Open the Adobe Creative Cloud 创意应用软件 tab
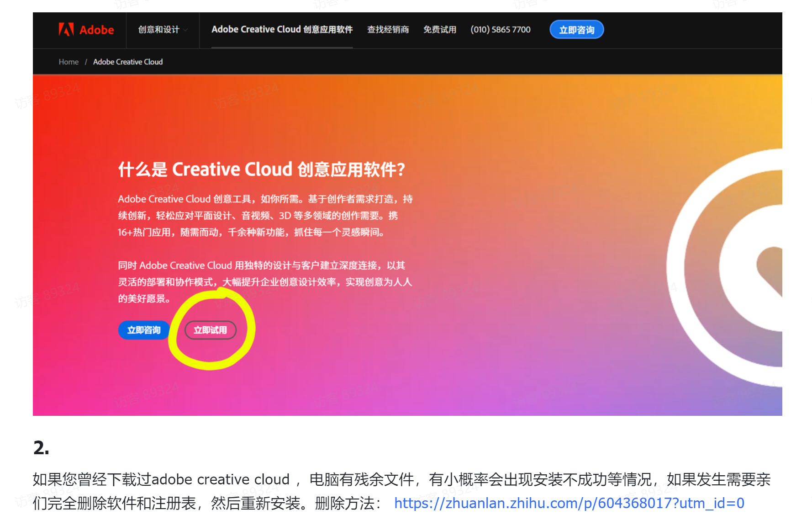Screen dimensions: 812x531 [x=282, y=30]
